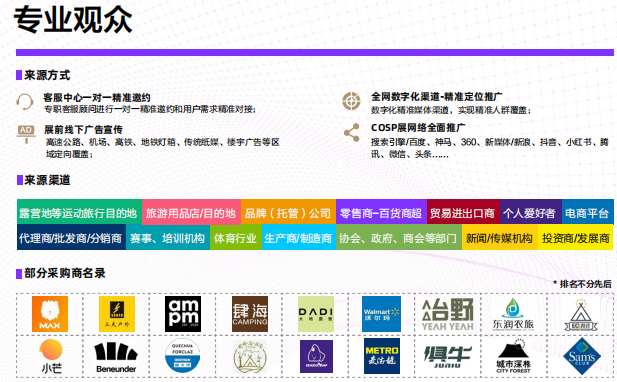This screenshot has height=382, width=617.
Task: Open the Walmart logo tile
Action: pos(381,314)
